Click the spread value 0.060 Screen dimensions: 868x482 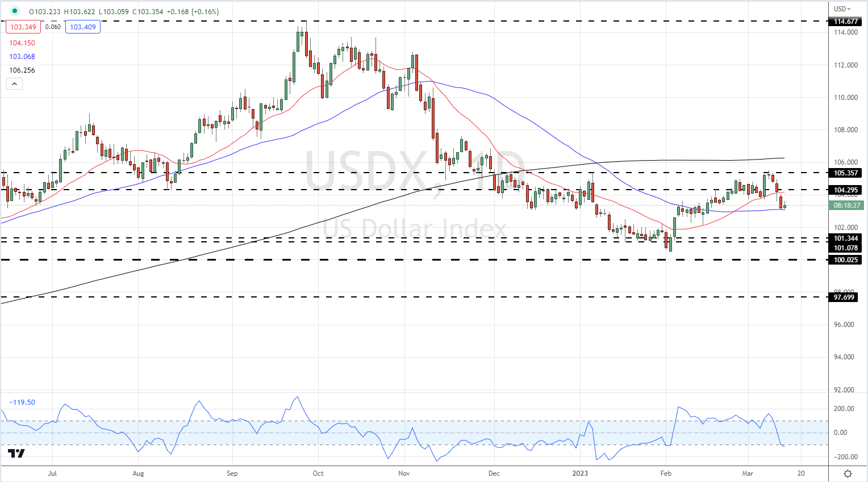[x=53, y=27]
